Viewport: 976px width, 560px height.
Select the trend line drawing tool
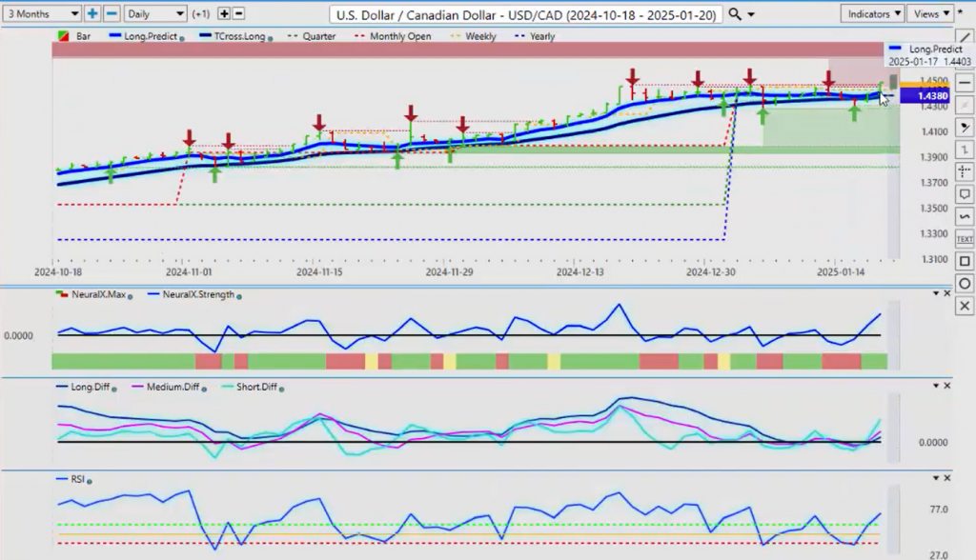[964, 37]
